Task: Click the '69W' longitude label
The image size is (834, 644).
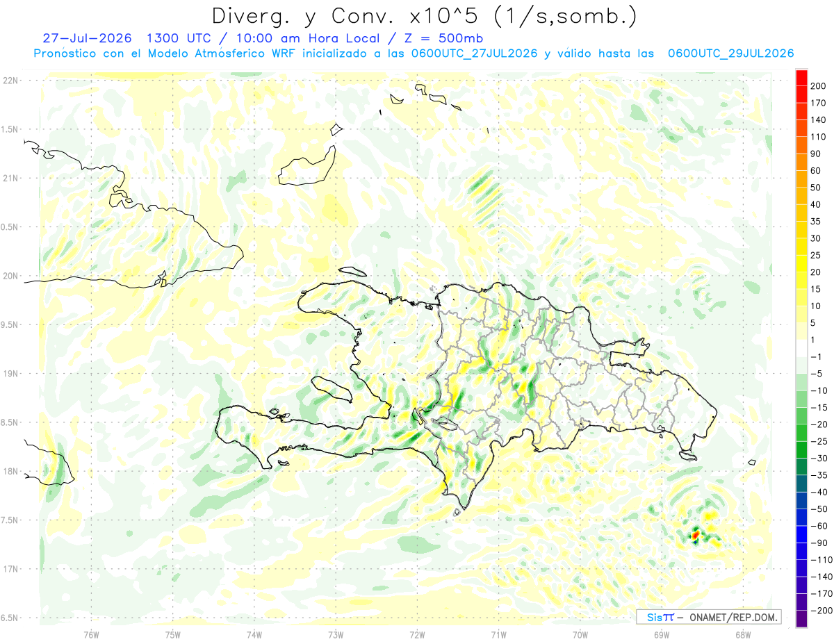Action: pyautogui.click(x=661, y=635)
